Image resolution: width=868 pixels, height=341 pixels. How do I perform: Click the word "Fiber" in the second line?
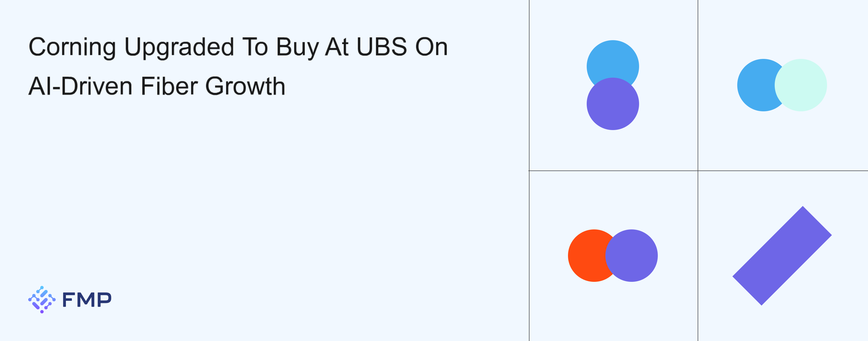pos(169,86)
